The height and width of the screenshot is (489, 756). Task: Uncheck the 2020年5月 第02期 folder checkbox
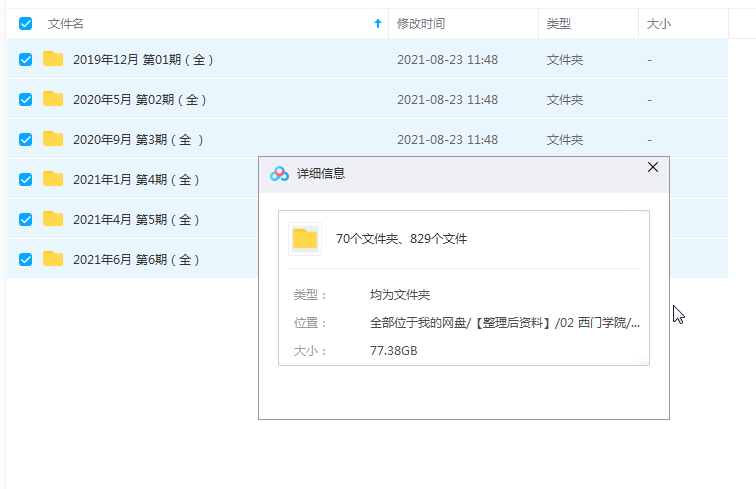(x=26, y=99)
